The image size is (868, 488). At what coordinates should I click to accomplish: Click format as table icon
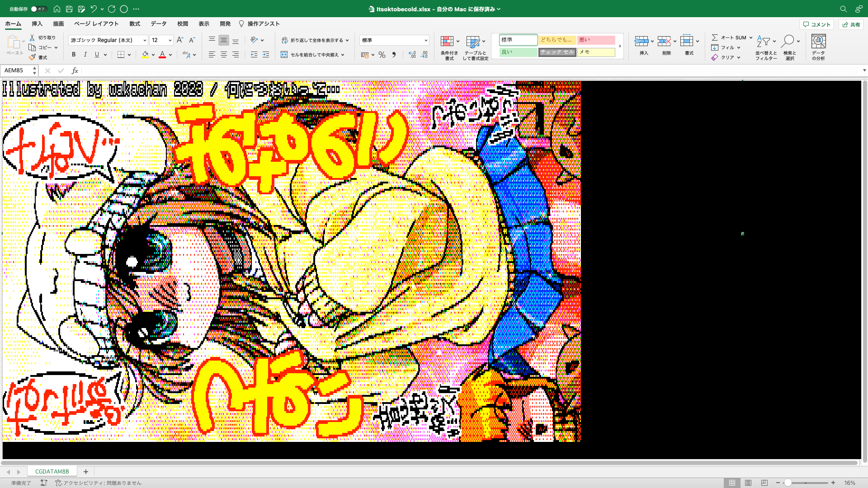pos(473,42)
